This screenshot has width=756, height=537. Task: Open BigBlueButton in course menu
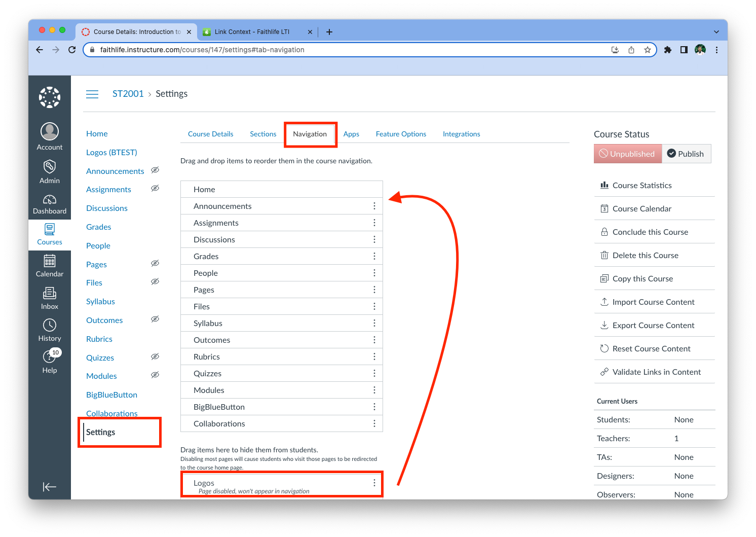pyautogui.click(x=111, y=395)
